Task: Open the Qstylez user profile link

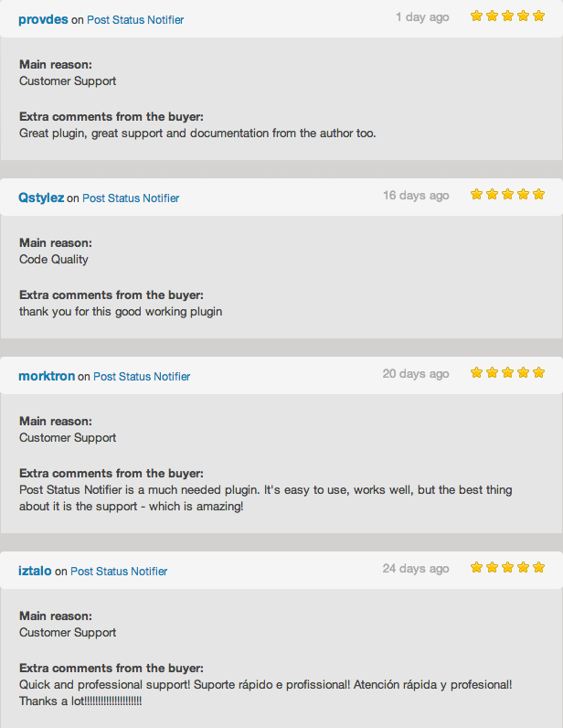Action: 41,198
